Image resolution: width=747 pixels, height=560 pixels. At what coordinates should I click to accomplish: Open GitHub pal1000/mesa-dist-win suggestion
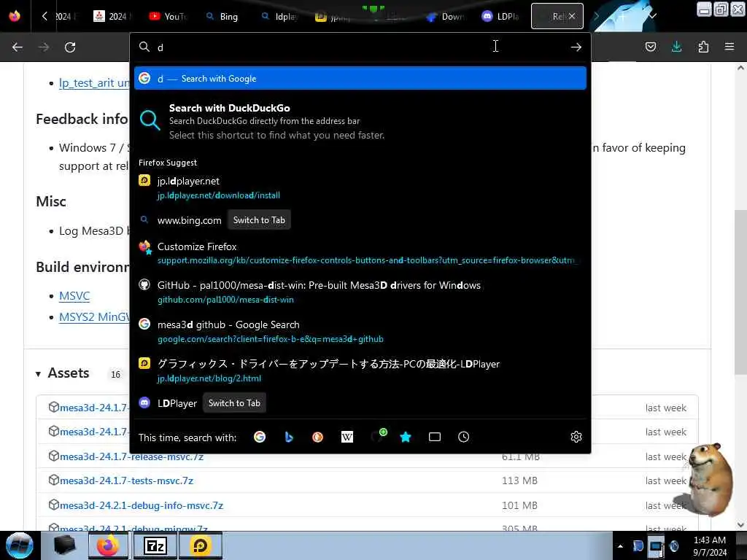pyautogui.click(x=360, y=292)
